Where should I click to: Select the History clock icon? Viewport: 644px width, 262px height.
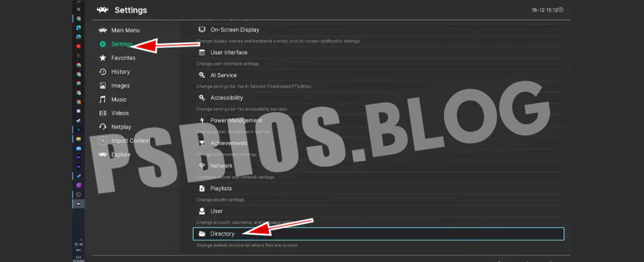[103, 72]
